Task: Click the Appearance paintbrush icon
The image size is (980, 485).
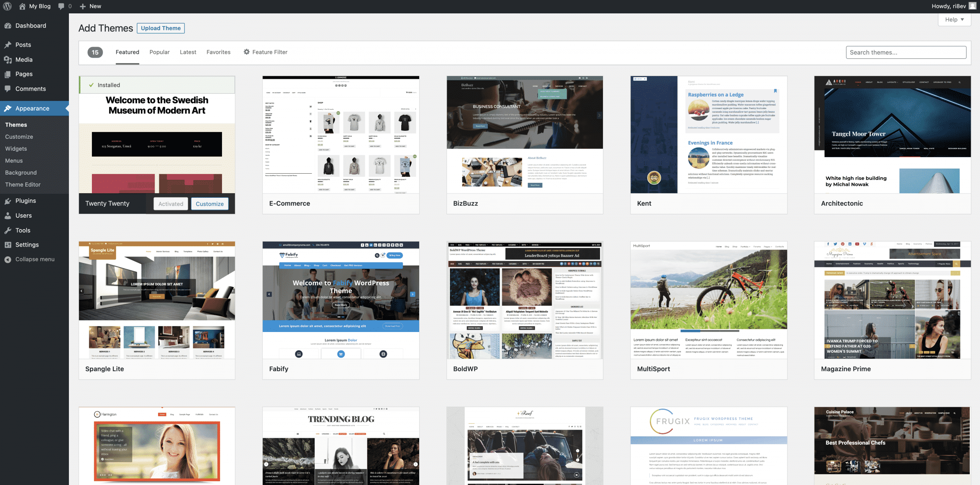Action: pos(8,109)
